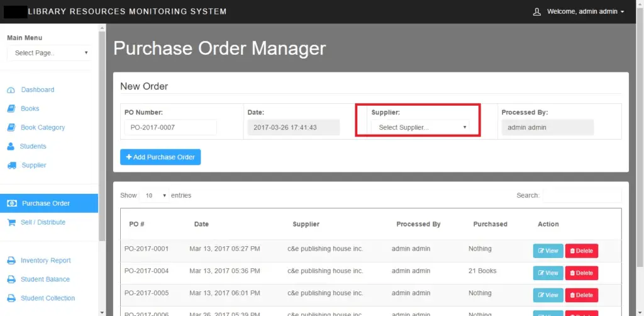Open the Inventory Report link

coord(45,261)
